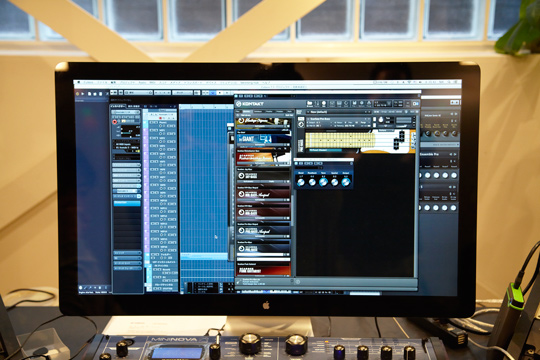This screenshot has width=540, height=360.
Task: Open the Cubase menu in the menu bar
Action: pos(89,82)
